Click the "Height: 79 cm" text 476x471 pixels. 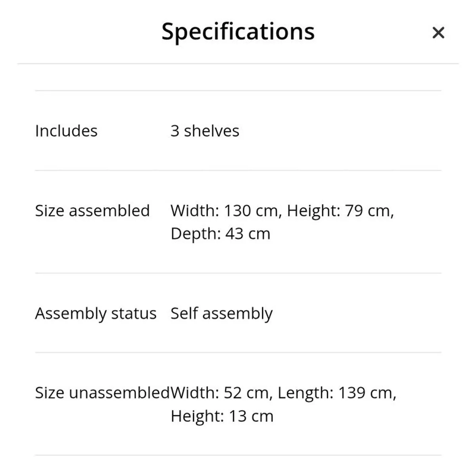pyautogui.click(x=340, y=211)
